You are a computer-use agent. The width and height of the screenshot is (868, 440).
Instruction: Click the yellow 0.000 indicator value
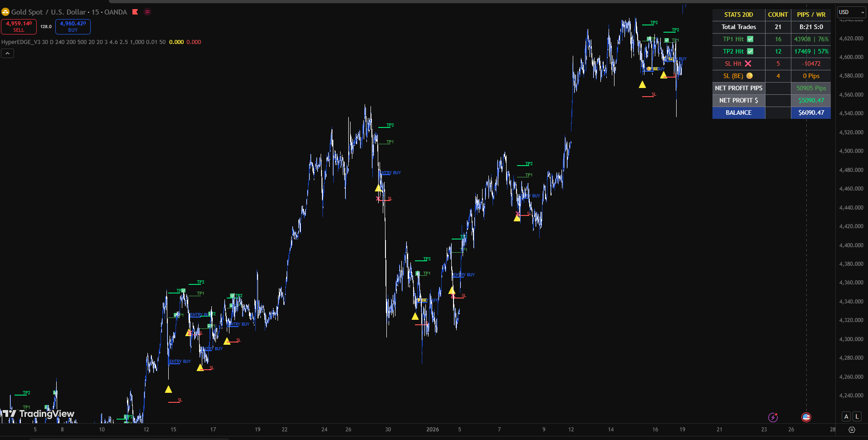coord(176,42)
